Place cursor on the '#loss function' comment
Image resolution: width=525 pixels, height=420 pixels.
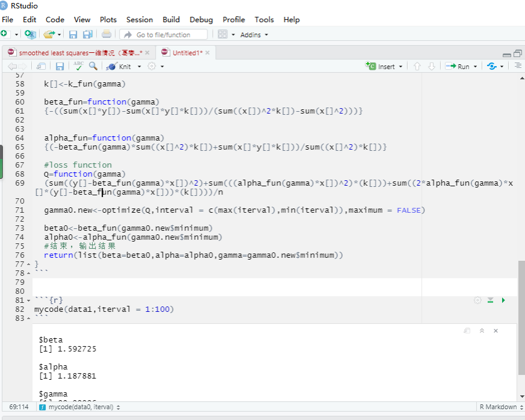pyautogui.click(x=78, y=165)
